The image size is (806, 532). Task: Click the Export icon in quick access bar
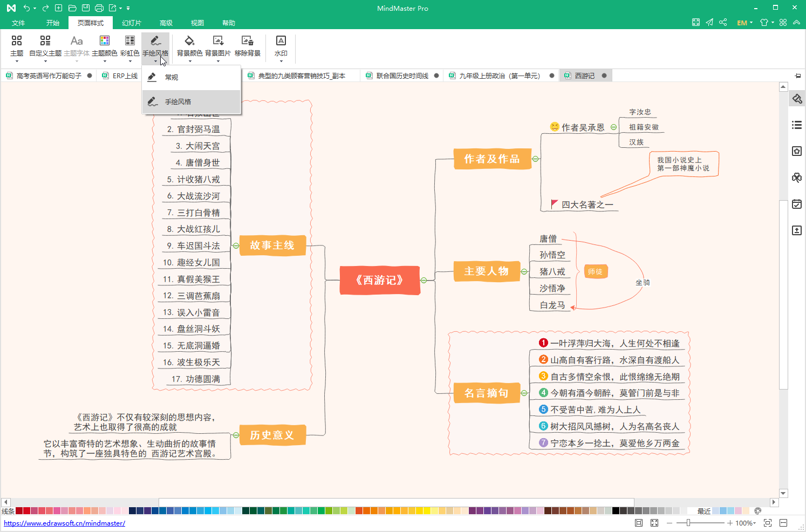point(113,8)
